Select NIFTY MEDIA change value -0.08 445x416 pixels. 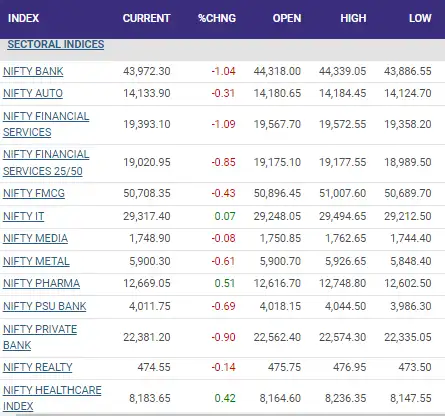223,238
